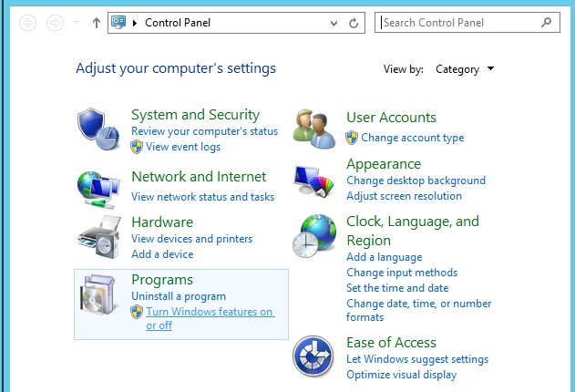Expand the address path arrow before Control Panel
Image resolution: width=575 pixels, height=392 pixels.
[x=135, y=23]
